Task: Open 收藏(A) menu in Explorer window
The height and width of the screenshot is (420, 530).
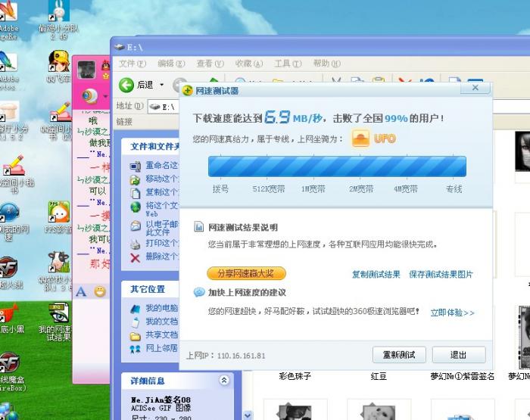Action: (x=249, y=64)
